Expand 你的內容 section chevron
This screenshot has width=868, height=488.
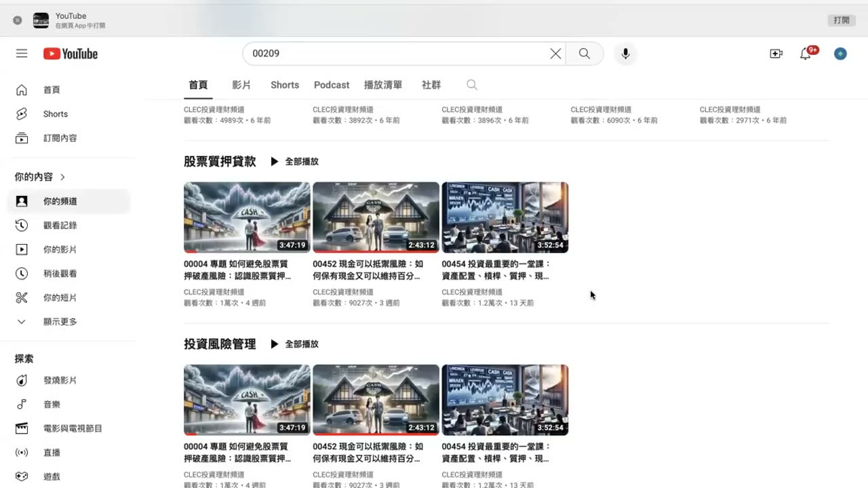pos(63,177)
